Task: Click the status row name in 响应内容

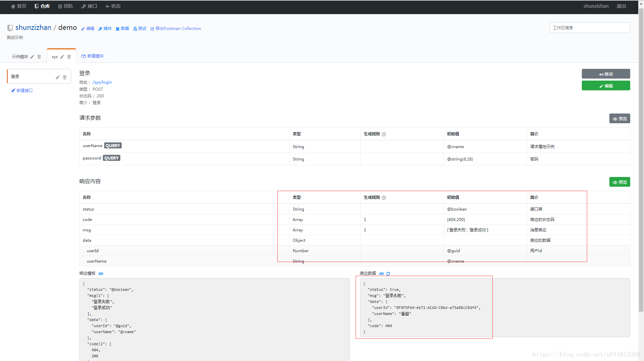Action: pos(88,209)
